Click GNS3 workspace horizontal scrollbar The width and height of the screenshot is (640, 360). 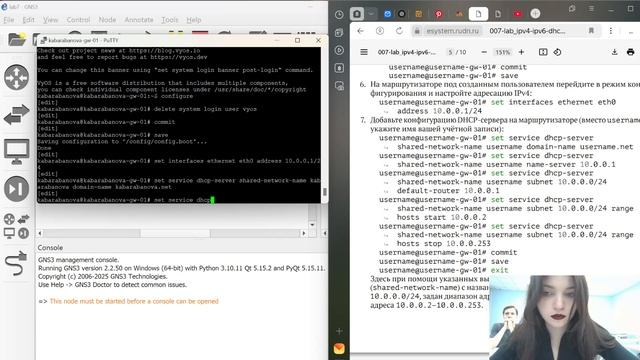tap(175, 233)
